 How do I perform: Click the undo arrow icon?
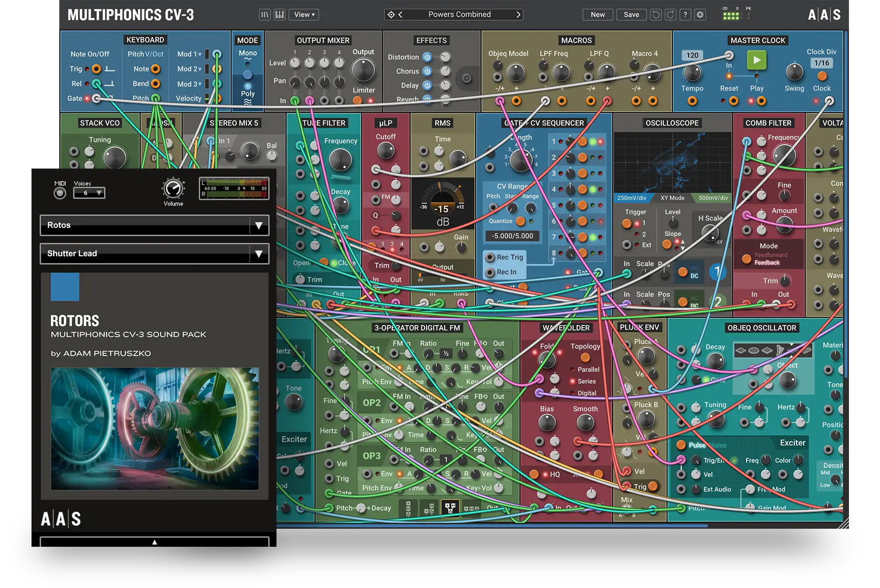[655, 15]
